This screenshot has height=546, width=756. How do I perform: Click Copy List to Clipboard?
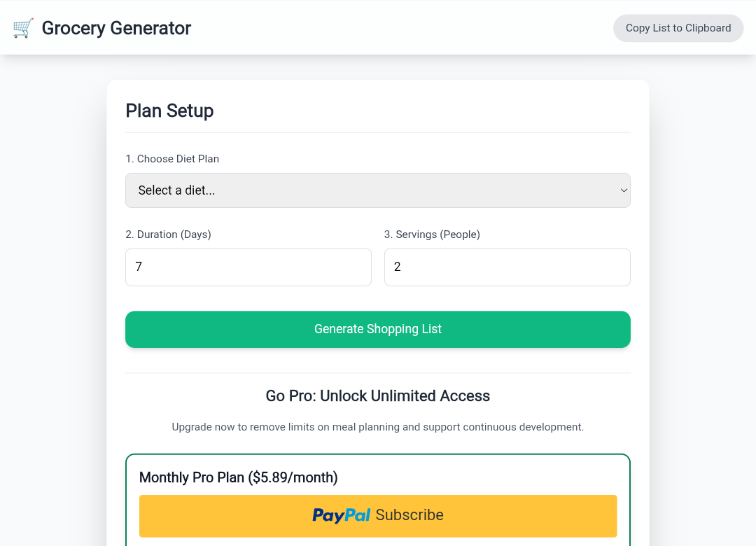pyautogui.click(x=678, y=28)
